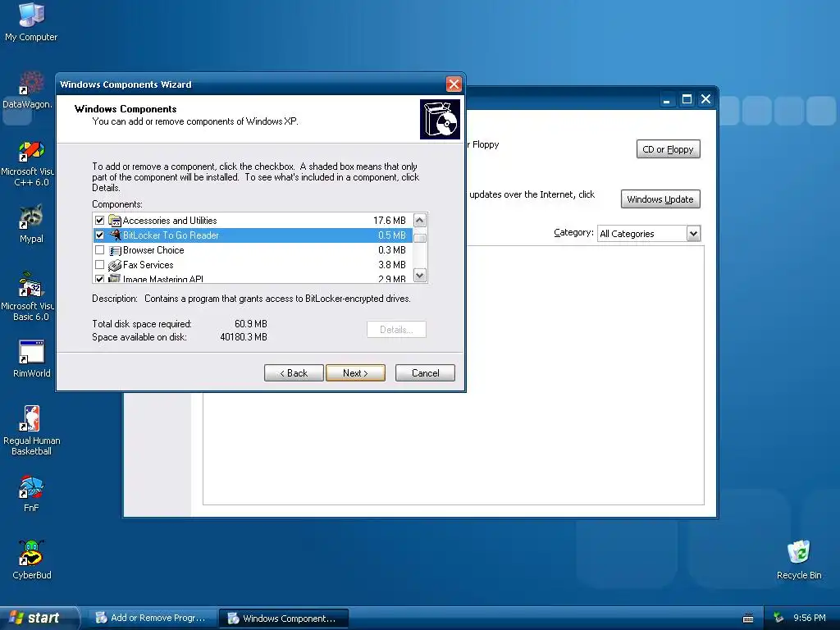The height and width of the screenshot is (630, 840).
Task: Close the Windows Components Wizard window
Action: point(454,84)
